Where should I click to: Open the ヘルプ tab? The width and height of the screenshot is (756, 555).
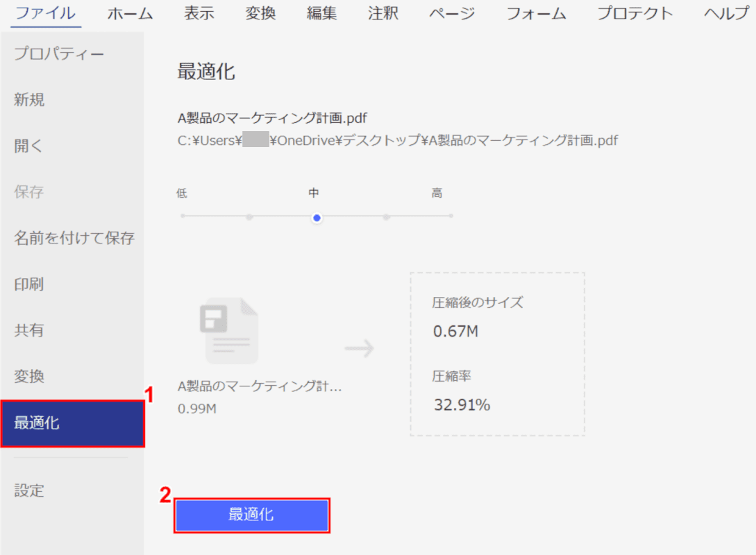coord(727,13)
